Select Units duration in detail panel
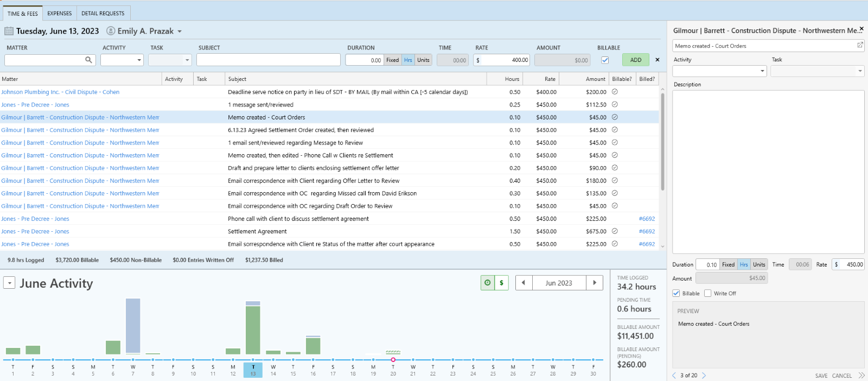Viewport: 868px width, 381px height. pos(759,265)
